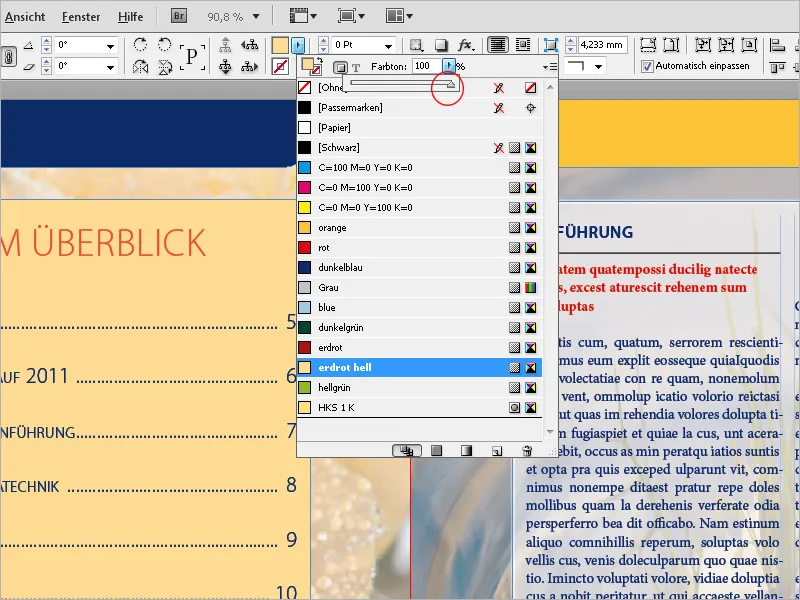The image size is (800, 600).
Task: Click the Show Gradient Swatches icon
Action: tap(465, 450)
